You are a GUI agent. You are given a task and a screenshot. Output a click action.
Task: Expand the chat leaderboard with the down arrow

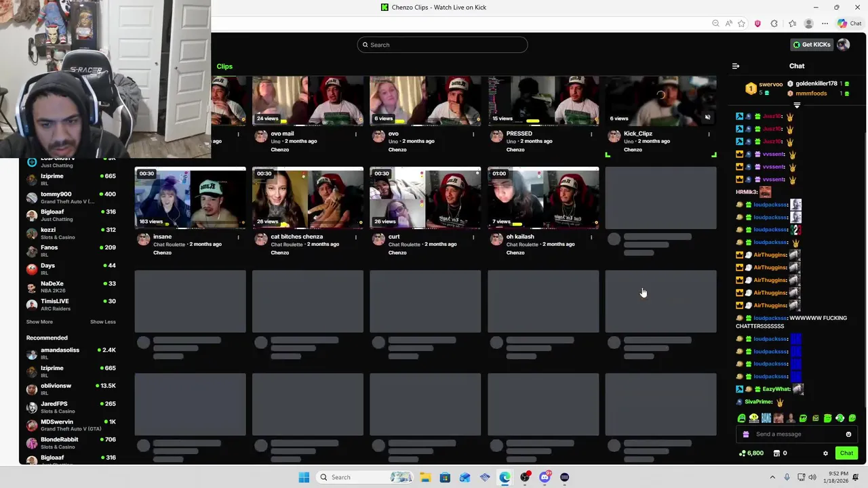coord(797,105)
